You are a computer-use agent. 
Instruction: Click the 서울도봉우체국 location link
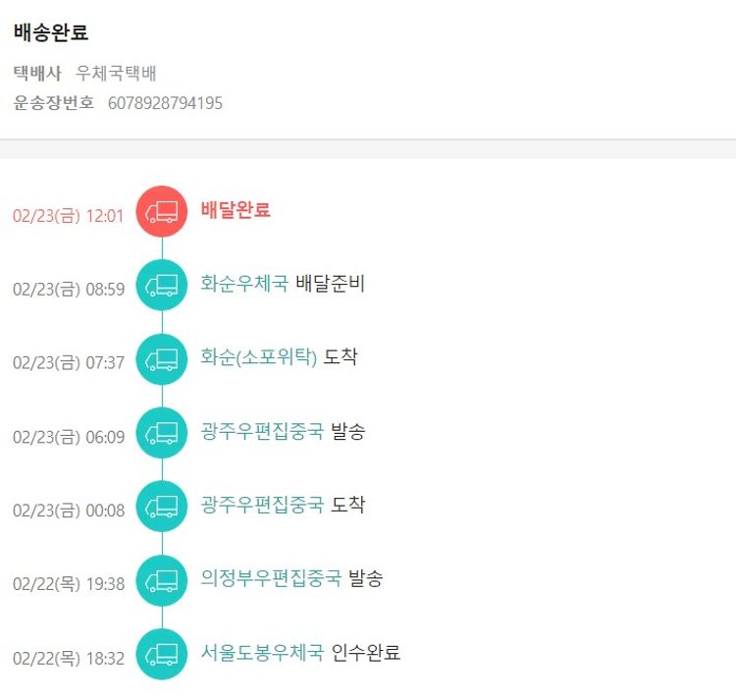click(262, 653)
